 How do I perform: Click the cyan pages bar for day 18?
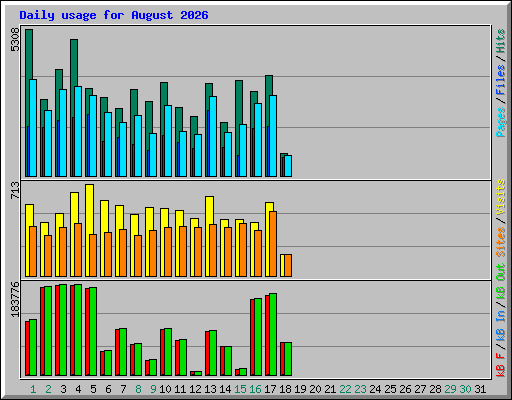[x=288, y=166]
